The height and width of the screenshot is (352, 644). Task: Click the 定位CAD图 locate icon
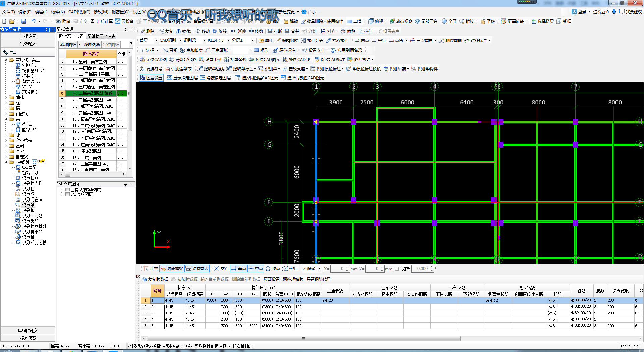[x=142, y=60]
